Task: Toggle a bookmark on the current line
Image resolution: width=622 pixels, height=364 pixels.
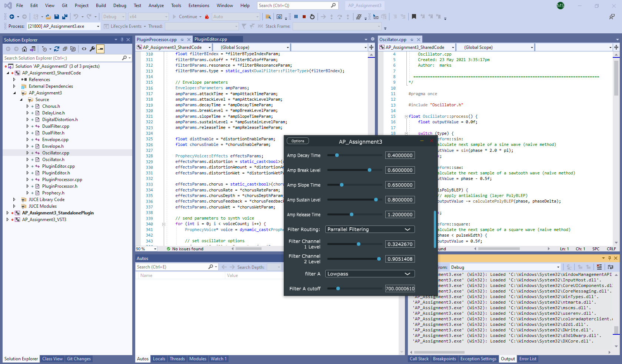Action: (x=414, y=17)
